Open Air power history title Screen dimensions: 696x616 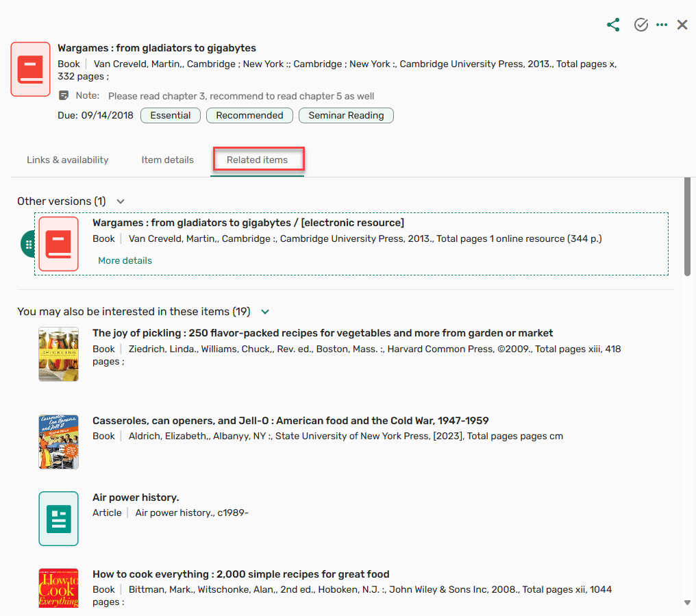[136, 497]
